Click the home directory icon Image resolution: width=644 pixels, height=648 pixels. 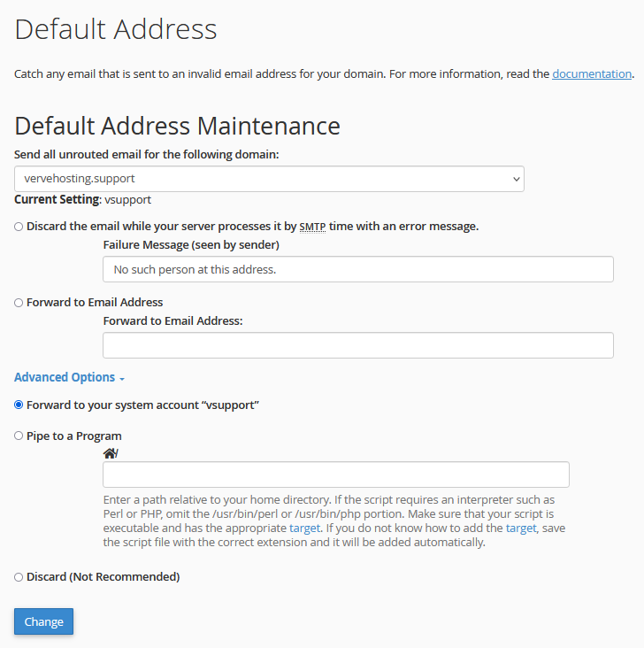[x=110, y=453]
